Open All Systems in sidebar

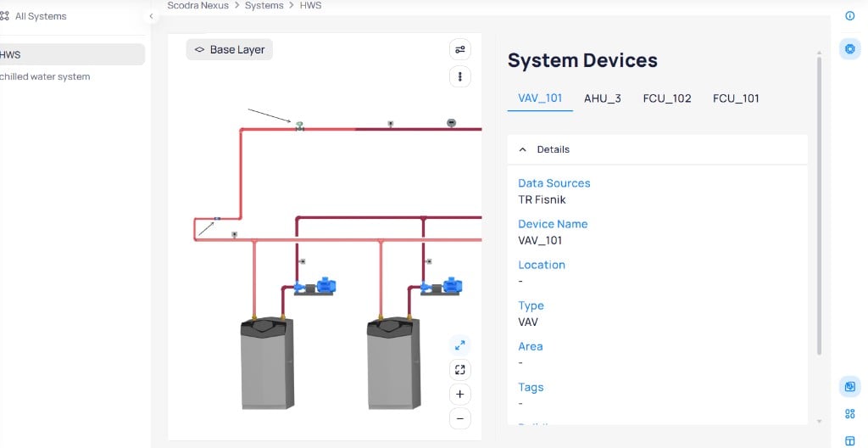coord(41,16)
